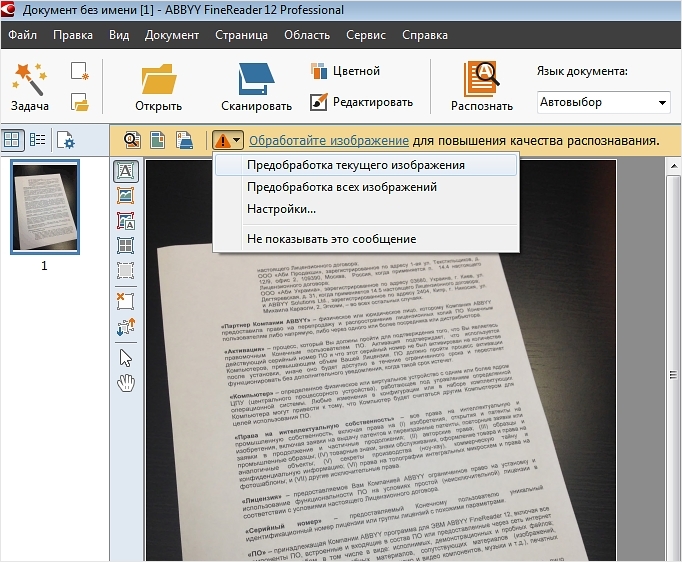Viewport: 682px width, 562px height.
Task: Select the background picture area tool
Action: (x=126, y=221)
